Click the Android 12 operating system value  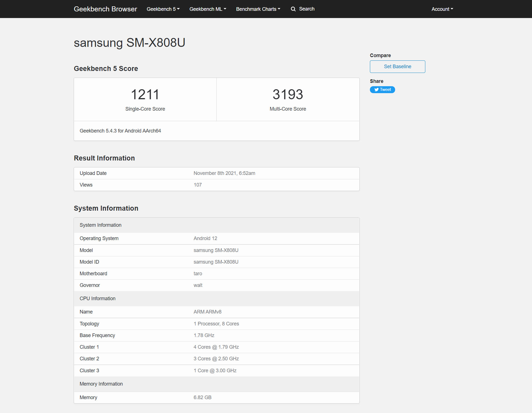click(x=205, y=238)
